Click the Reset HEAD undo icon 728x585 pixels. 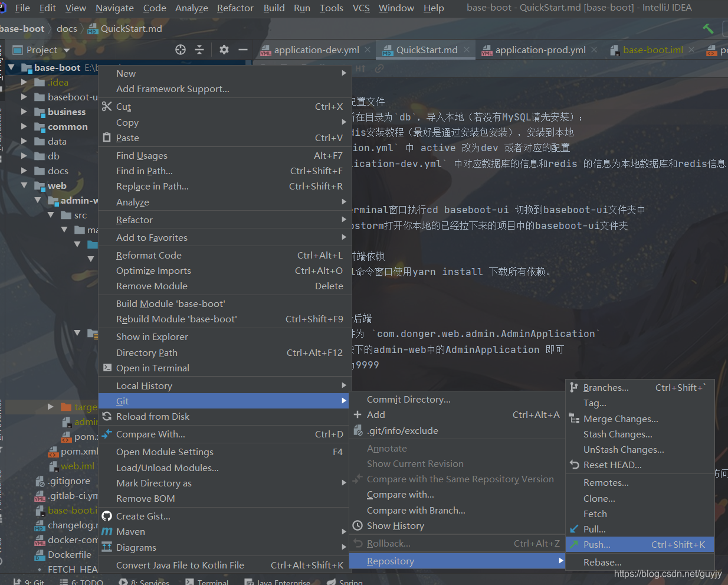pyautogui.click(x=574, y=465)
